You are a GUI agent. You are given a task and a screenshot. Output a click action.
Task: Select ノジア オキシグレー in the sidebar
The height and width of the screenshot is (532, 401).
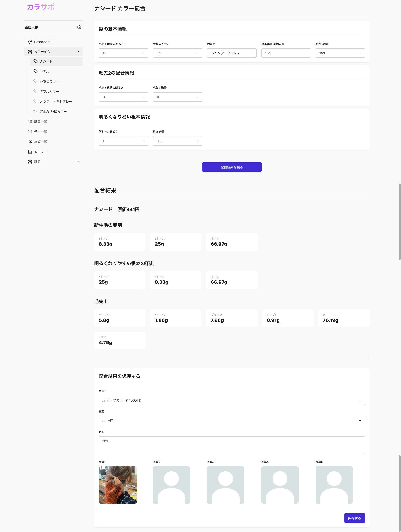tap(56, 101)
